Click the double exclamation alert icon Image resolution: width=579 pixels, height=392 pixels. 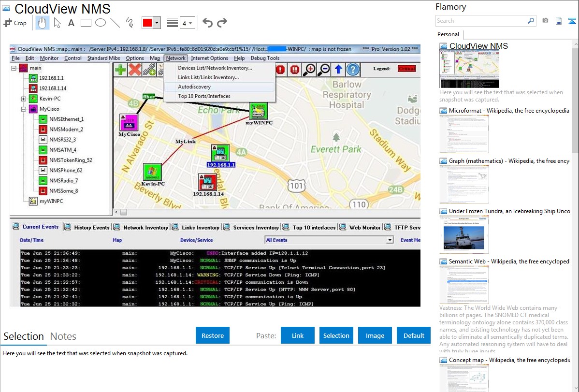[295, 70]
